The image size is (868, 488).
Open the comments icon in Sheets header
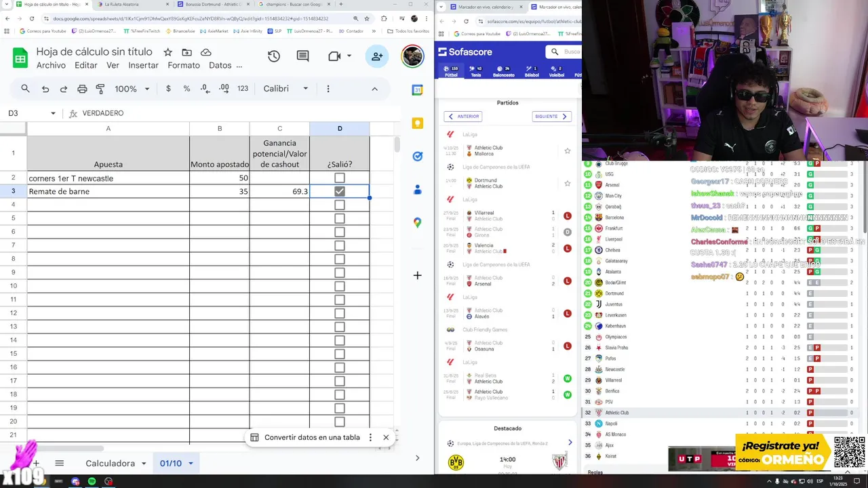[304, 56]
